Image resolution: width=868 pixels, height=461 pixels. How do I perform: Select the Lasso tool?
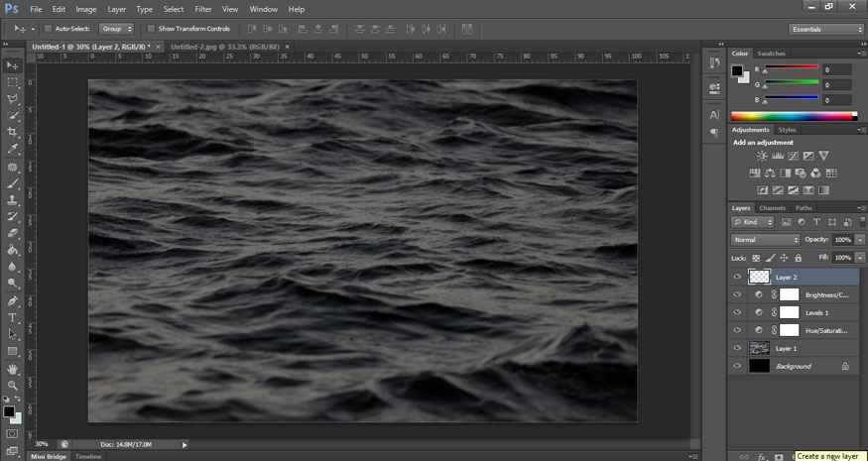click(x=12, y=99)
